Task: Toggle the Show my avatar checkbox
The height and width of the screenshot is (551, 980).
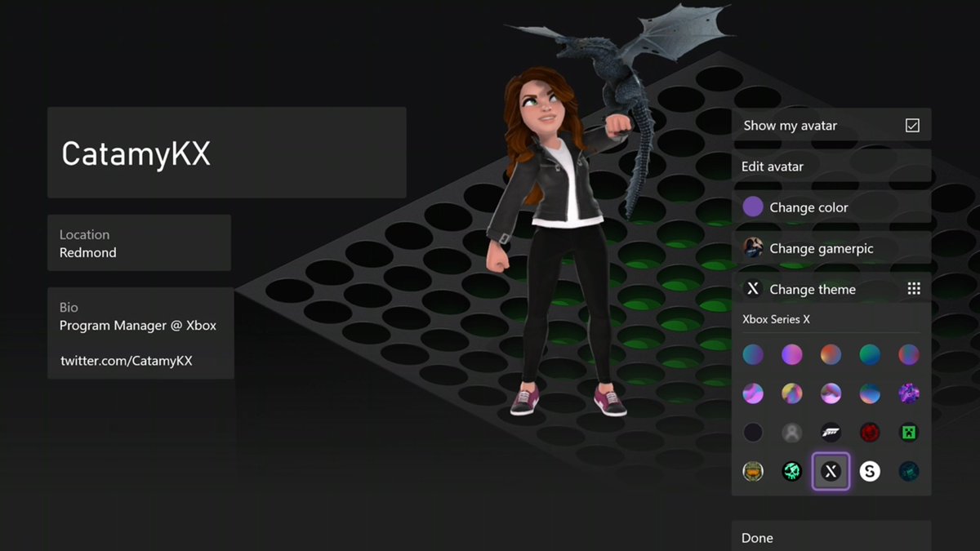Action: pos(912,126)
